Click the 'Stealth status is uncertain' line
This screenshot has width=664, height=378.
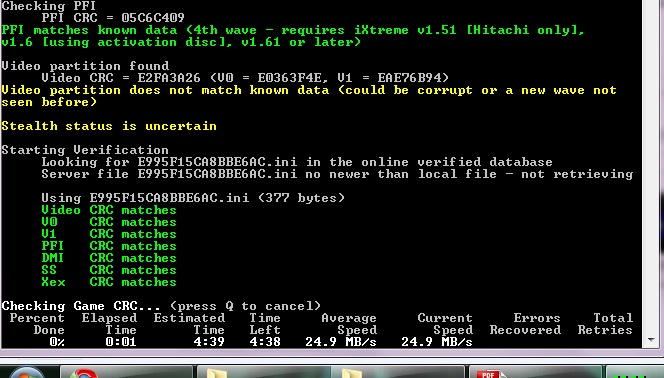pos(109,126)
